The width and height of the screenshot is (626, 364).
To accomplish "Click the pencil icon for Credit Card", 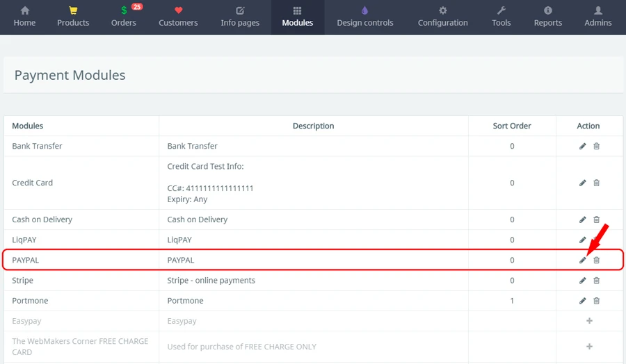I will (x=583, y=183).
